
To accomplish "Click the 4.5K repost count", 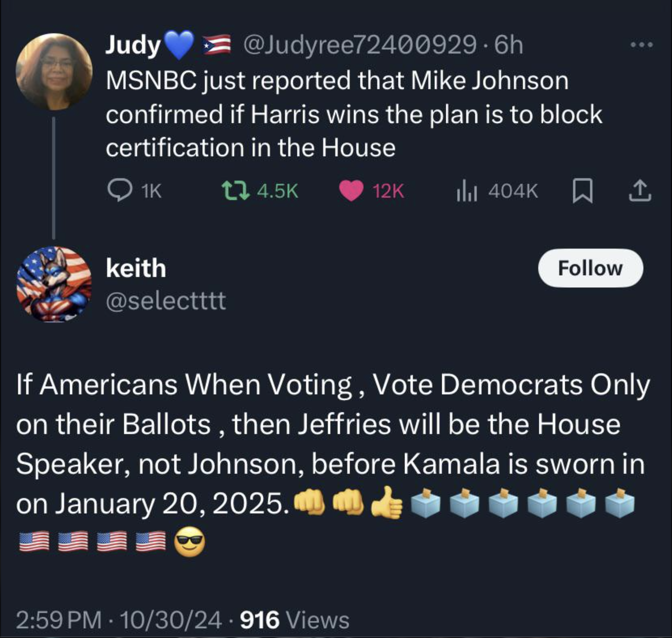I will 278,191.
